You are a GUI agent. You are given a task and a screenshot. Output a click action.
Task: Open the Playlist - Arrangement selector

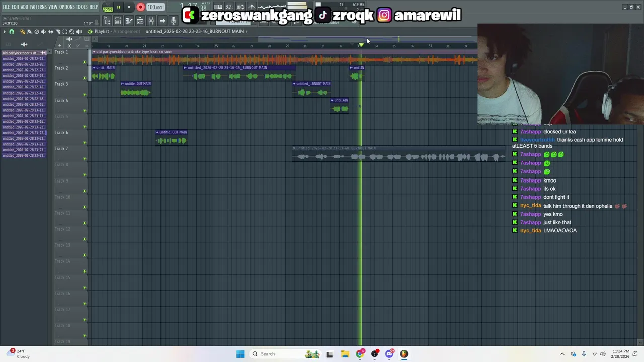pyautogui.click(x=117, y=31)
